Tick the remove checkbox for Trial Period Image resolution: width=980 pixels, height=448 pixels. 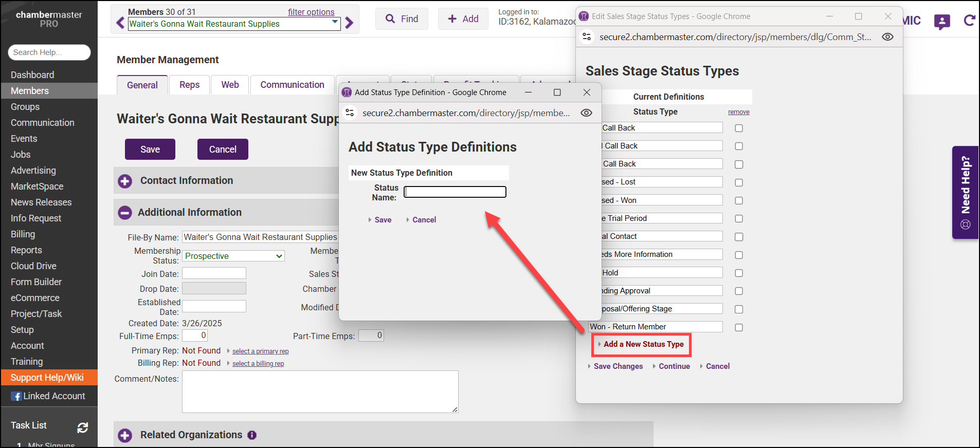tap(739, 219)
